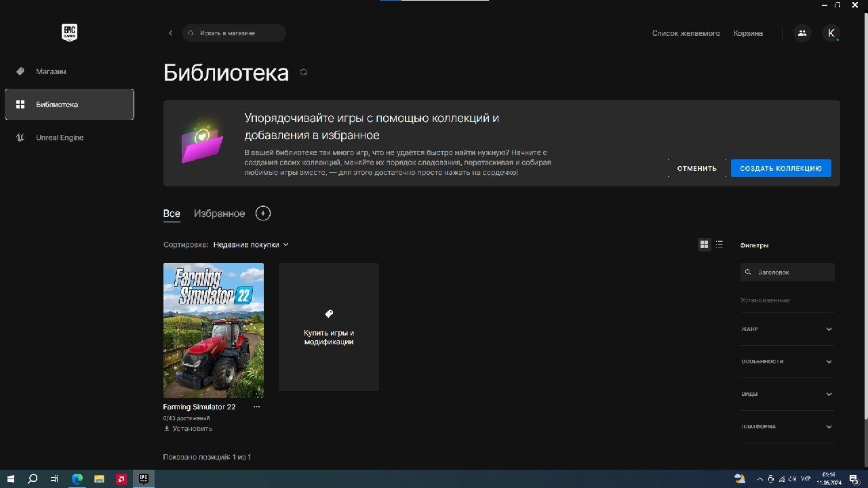Open Корзина cart
Viewport: 868px width, 488px height.
click(x=748, y=33)
